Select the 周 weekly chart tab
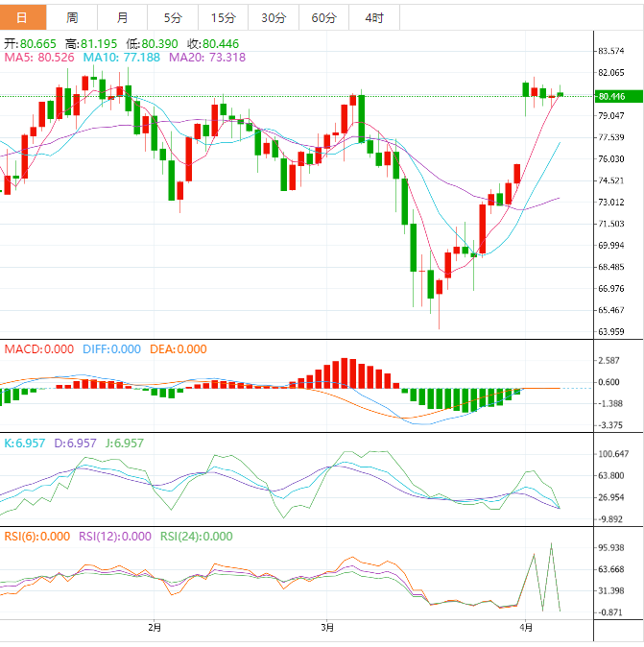Screen dimensions: 644x647 tap(73, 18)
